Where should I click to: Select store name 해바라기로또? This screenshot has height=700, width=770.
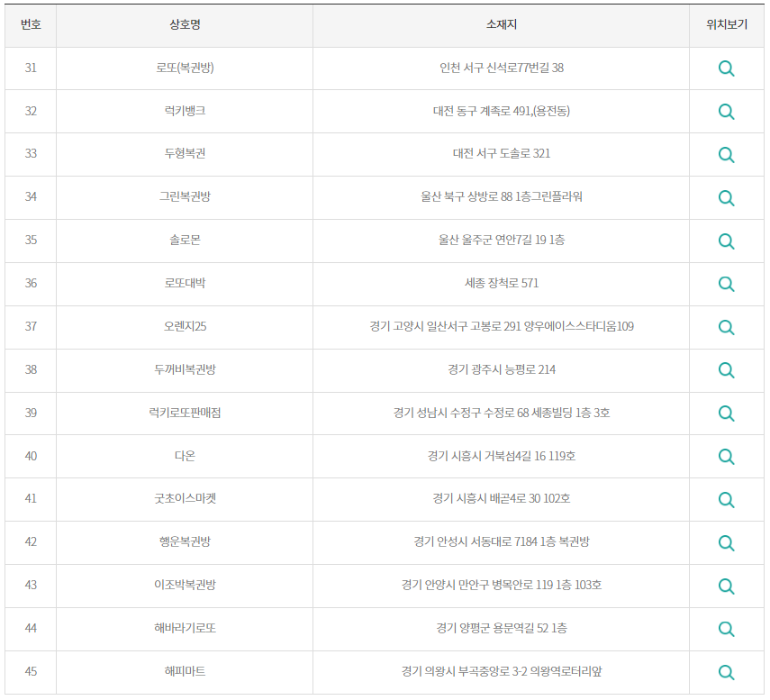pos(185,628)
